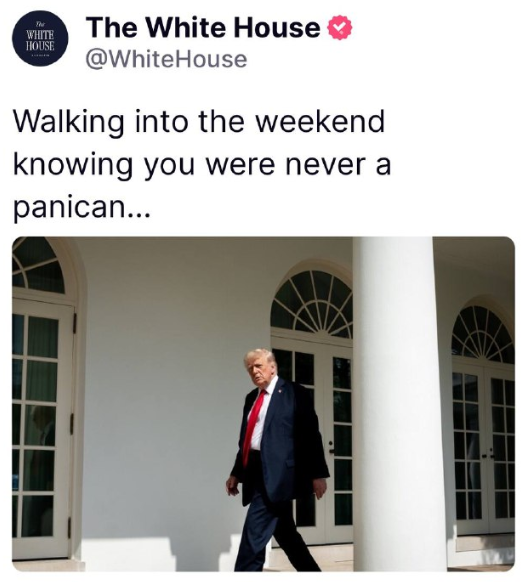Click the glass door on the left edge
Screen dimensions: 527x582
[x=42, y=427]
